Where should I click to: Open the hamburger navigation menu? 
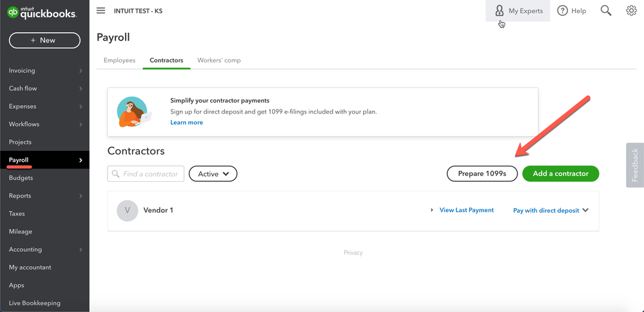coord(101,10)
